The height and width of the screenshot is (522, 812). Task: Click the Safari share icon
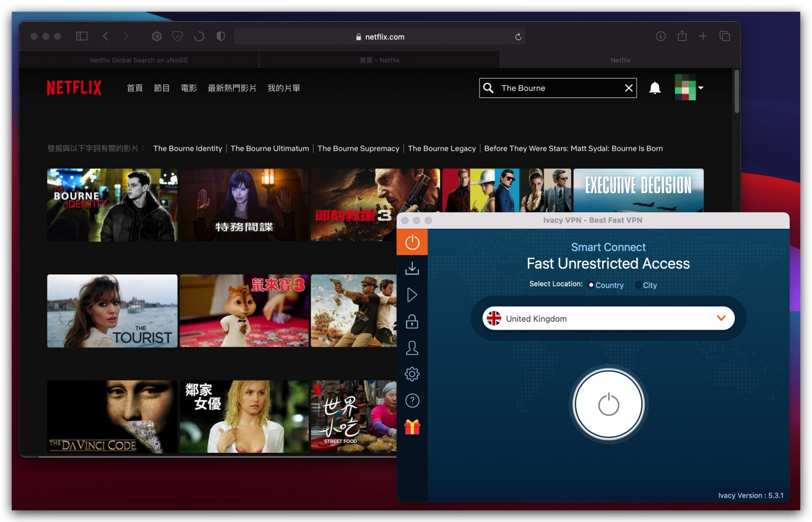682,35
